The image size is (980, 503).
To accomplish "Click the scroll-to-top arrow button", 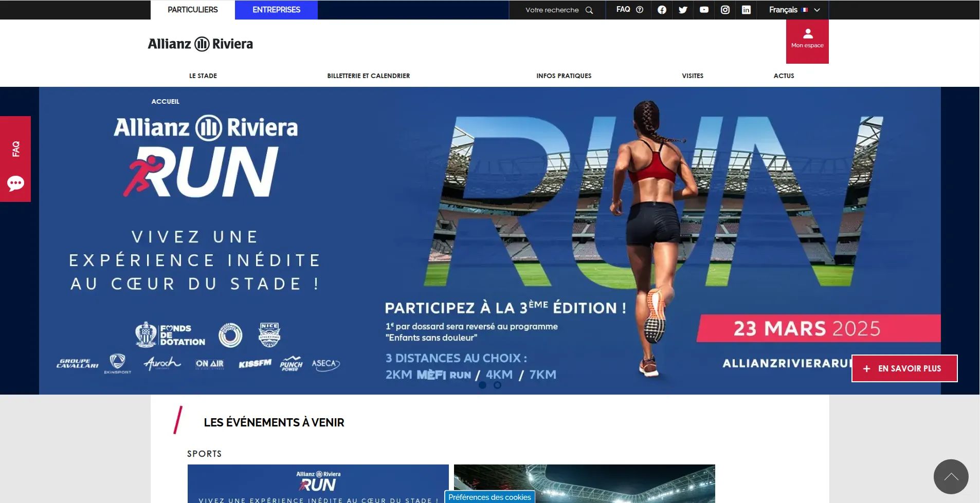I will [951, 477].
